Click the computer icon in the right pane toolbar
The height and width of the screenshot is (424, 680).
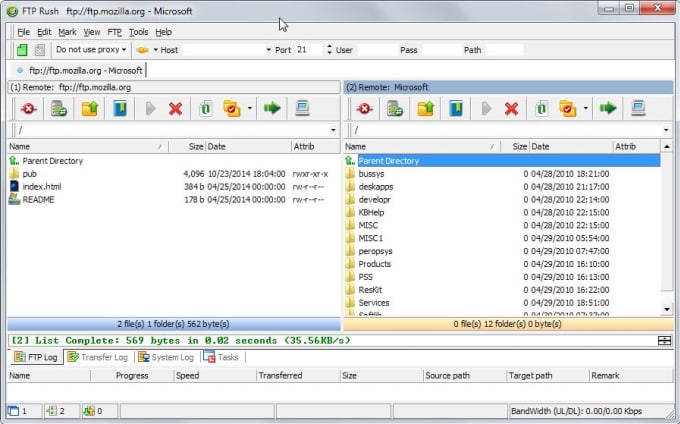[x=638, y=108]
